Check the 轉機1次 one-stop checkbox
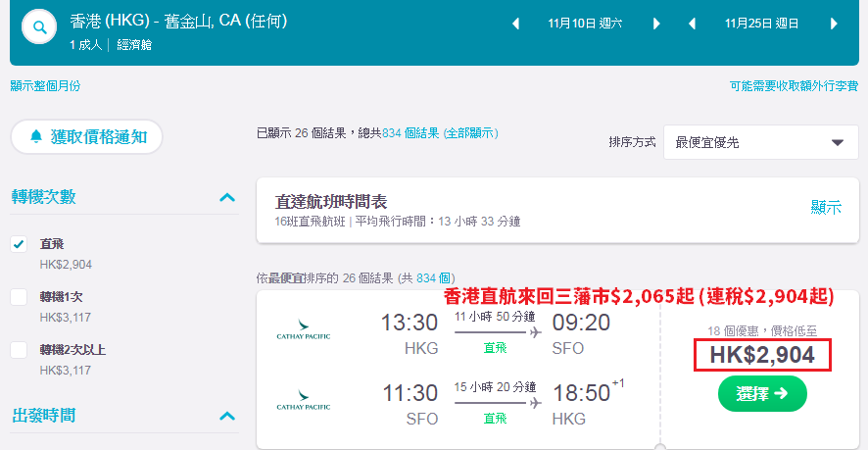 [x=19, y=297]
